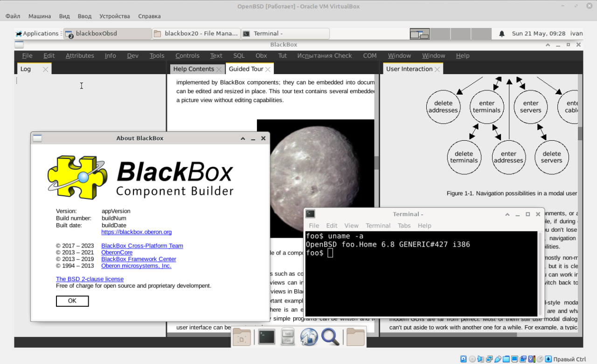Open the home folder icon in dock

coord(355,337)
